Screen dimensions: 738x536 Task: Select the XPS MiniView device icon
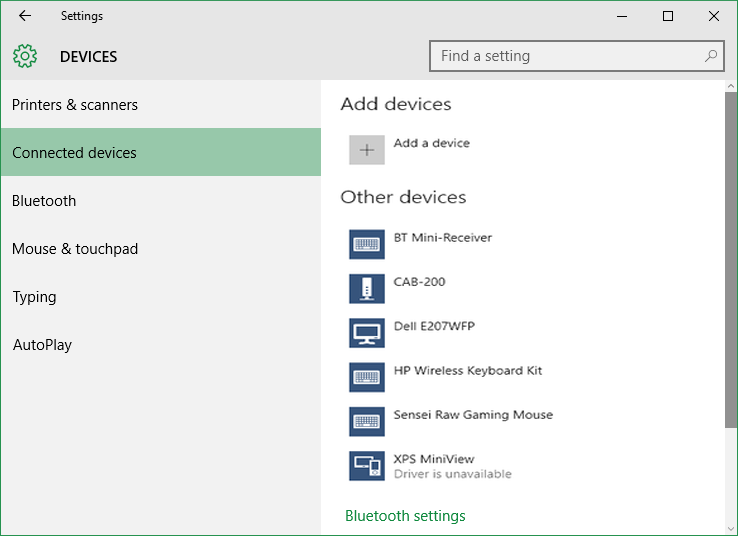(x=367, y=465)
